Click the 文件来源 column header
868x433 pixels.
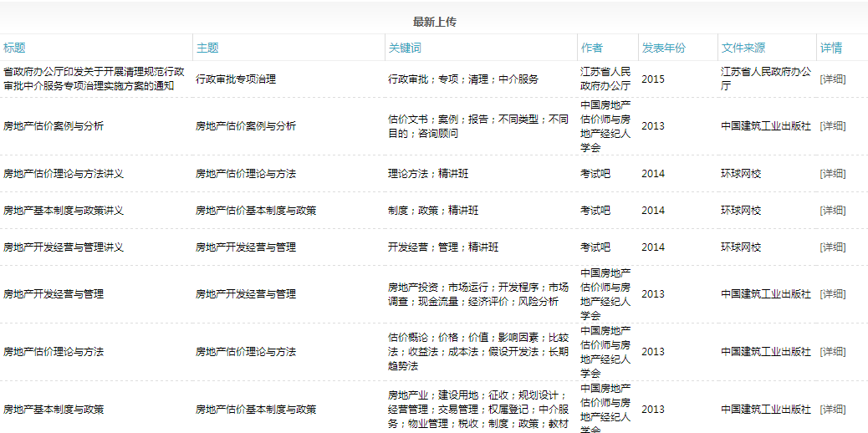(x=743, y=48)
